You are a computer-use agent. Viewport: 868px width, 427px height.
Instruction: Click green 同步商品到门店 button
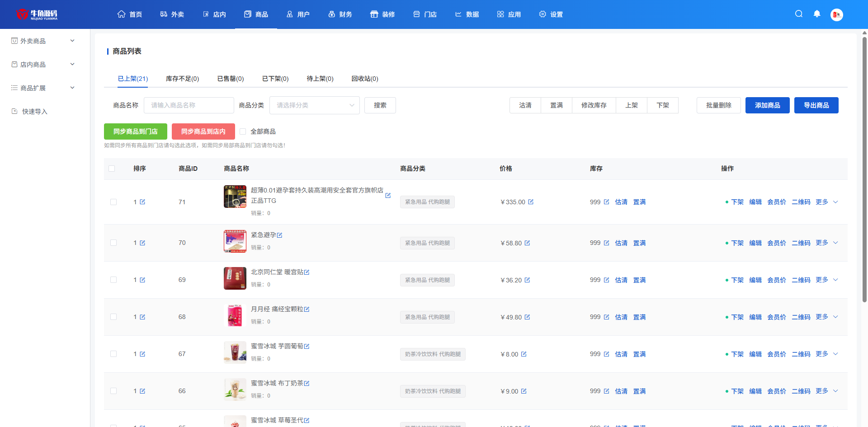(136, 131)
